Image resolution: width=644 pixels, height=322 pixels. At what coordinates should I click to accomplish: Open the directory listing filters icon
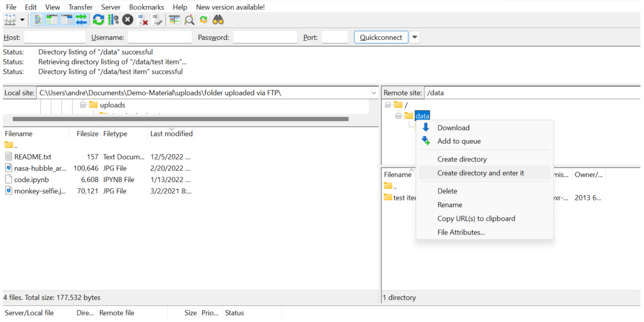tap(174, 20)
